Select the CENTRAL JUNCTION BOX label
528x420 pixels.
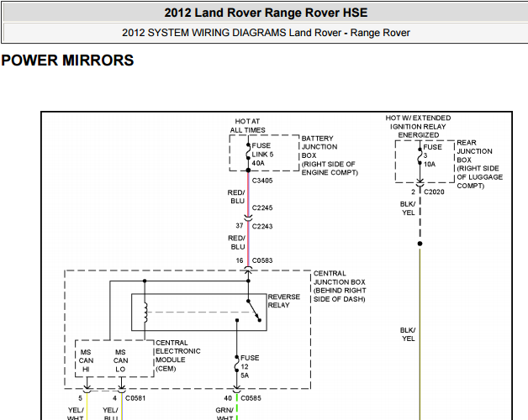click(340, 286)
